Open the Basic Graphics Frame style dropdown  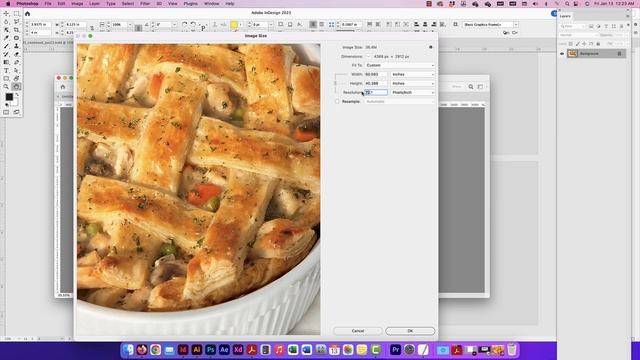click(490, 24)
